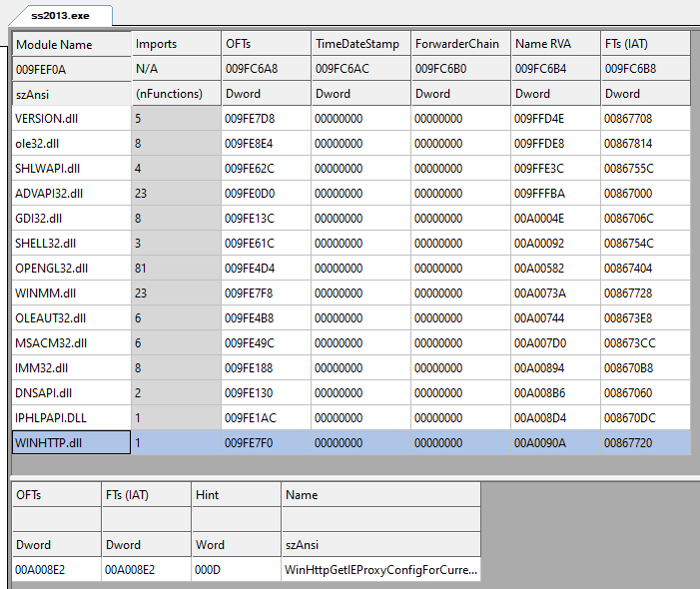Click function name WinHttpGetIEProxyConfigForCurre...

pos(381,570)
